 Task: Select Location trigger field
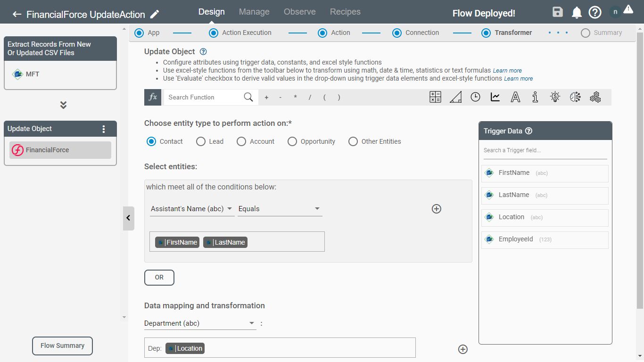[545, 218]
